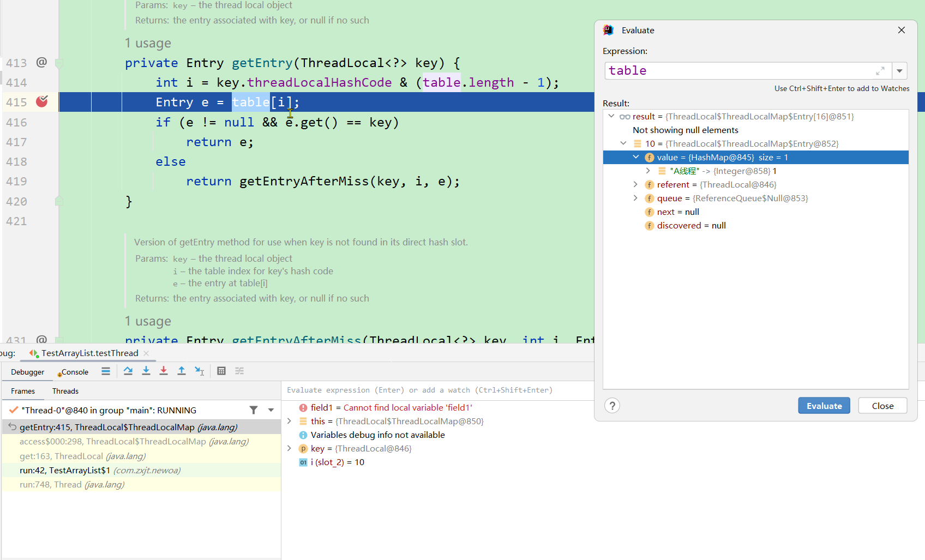The width and height of the screenshot is (925, 560).
Task: Open help with question mark button
Action: 612,406
